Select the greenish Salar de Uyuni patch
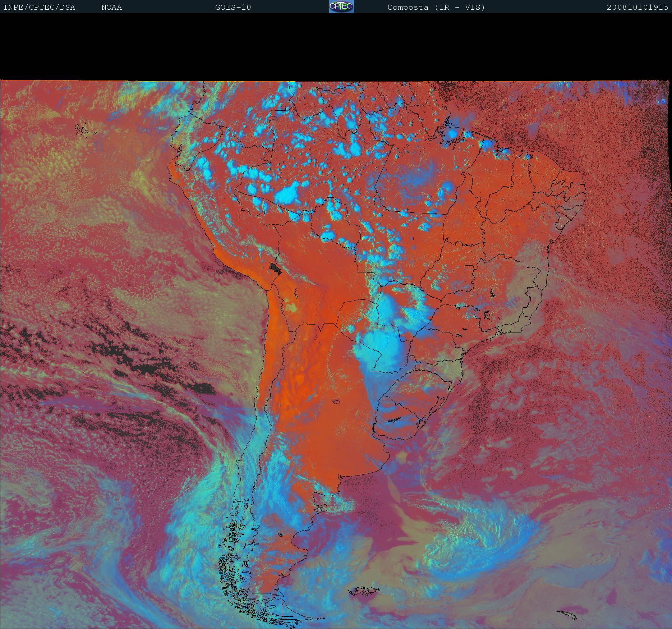Image resolution: width=672 pixels, height=629 pixels. coord(291,307)
